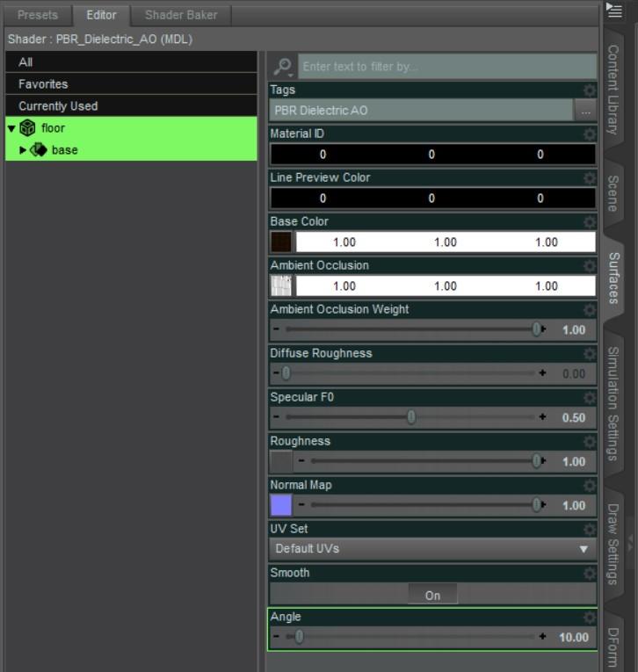Select the Currently Used filter category
This screenshot has height=672, width=638.
point(131,106)
